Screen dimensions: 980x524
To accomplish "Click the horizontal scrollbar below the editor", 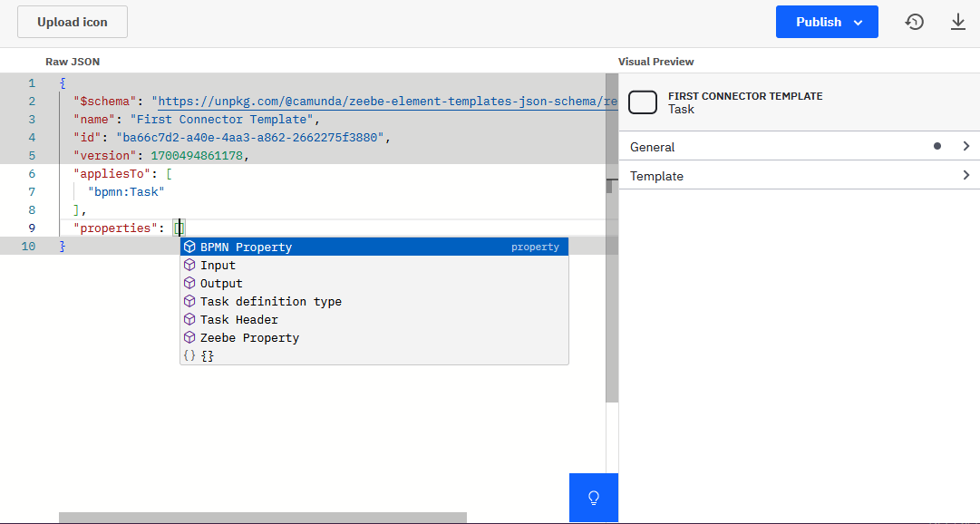I will (x=263, y=517).
